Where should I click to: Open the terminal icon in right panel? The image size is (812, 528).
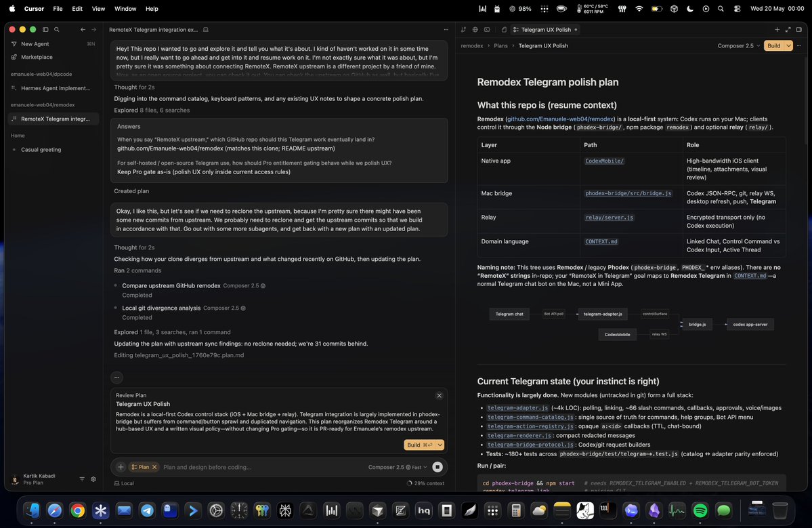(487, 30)
